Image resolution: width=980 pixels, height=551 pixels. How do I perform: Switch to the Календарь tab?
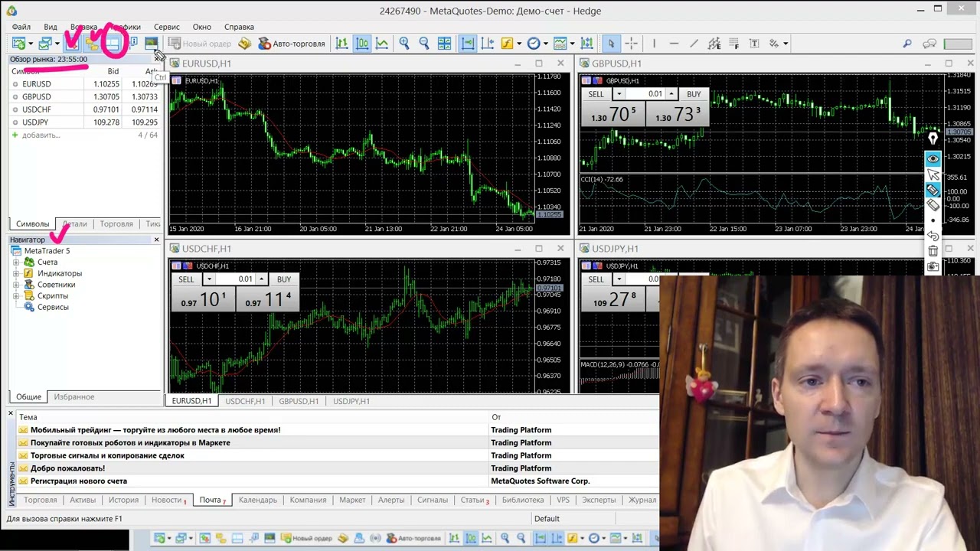click(x=257, y=500)
